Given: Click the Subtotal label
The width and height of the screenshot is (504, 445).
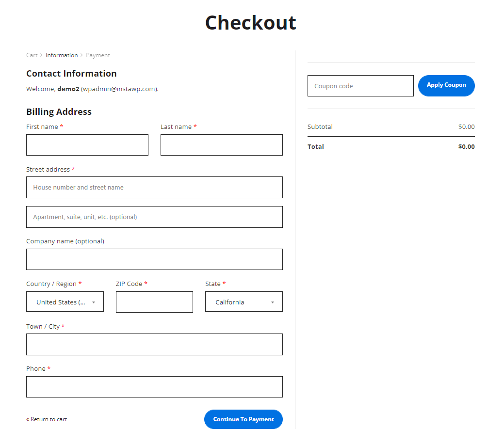Looking at the screenshot, I should [x=320, y=127].
